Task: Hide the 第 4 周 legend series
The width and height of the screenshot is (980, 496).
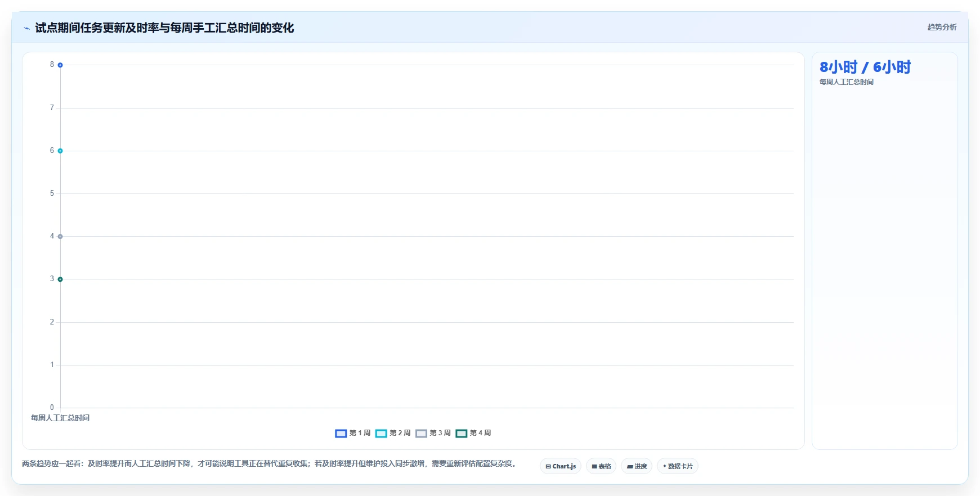Action: (473, 434)
